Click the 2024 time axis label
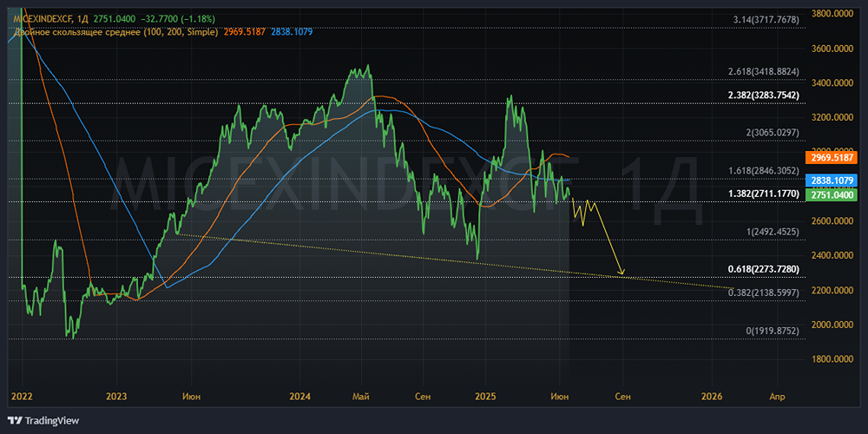868x434 pixels. [299, 397]
